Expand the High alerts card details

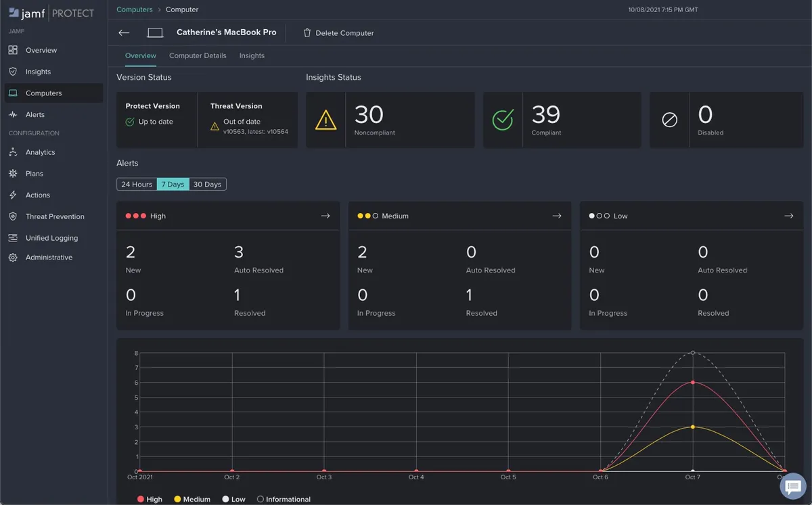325,216
